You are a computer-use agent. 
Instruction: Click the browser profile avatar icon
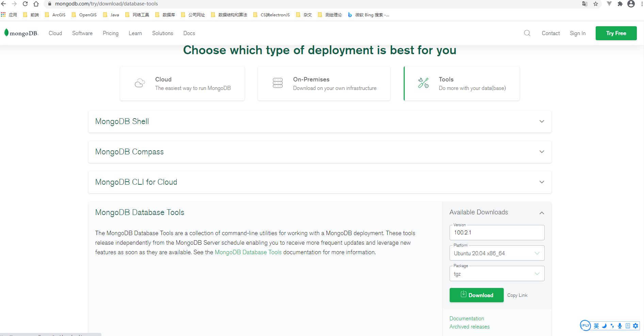(x=631, y=4)
